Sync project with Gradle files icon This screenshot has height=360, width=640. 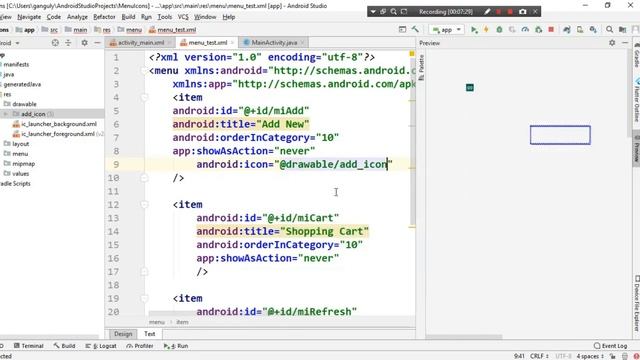tap(567, 30)
